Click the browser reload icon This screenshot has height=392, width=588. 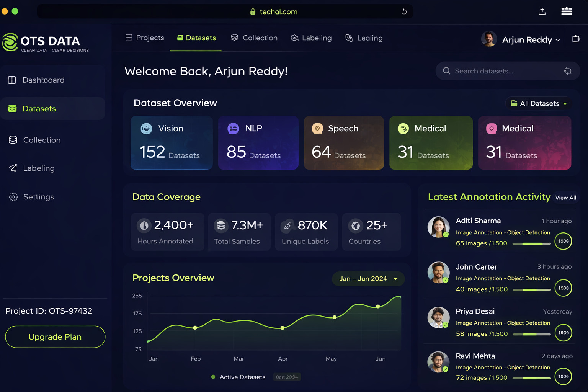coord(404,11)
